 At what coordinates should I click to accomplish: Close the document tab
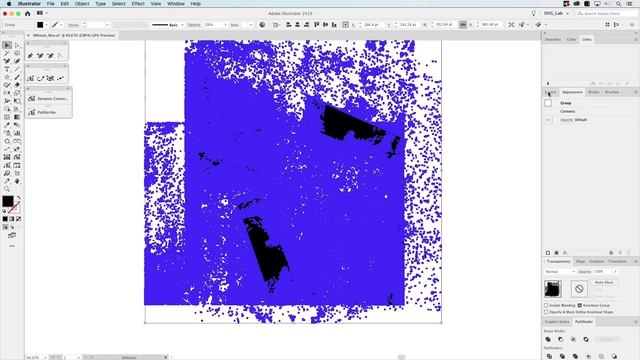28,36
